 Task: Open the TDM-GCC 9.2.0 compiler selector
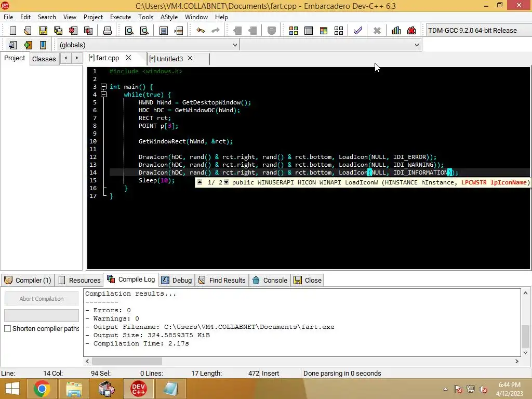click(x=478, y=30)
